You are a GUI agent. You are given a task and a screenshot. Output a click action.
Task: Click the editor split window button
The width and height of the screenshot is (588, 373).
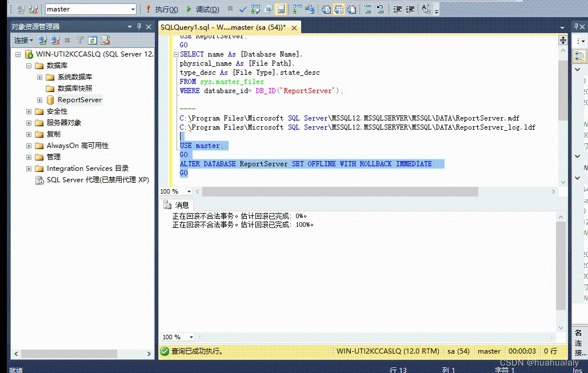[x=563, y=40]
